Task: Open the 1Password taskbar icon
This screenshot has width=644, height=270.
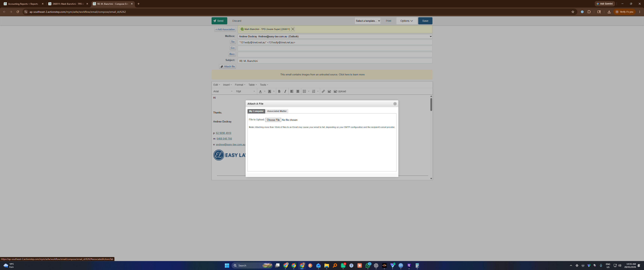Action: coord(351,265)
